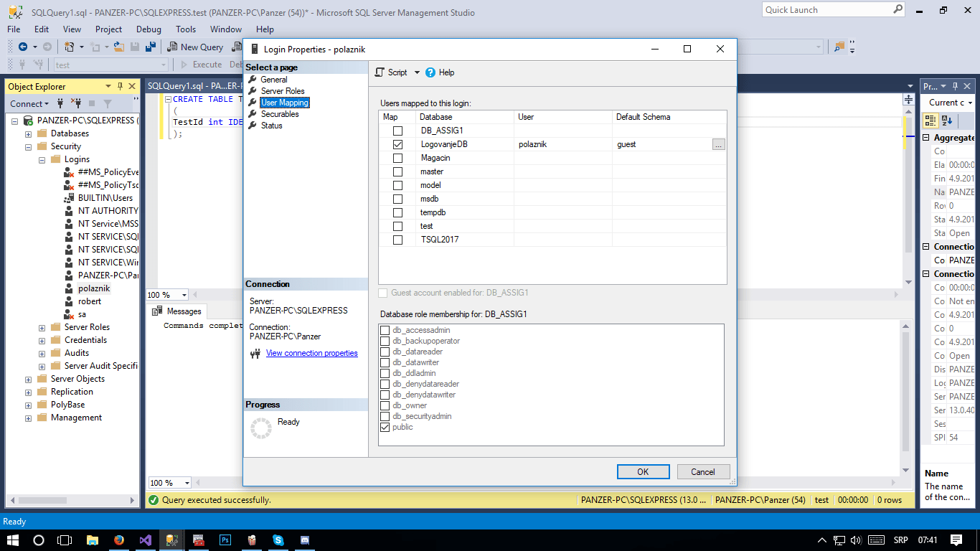Click the Categorized view icon in Properties
The width and height of the screenshot is (980, 551).
click(930, 121)
